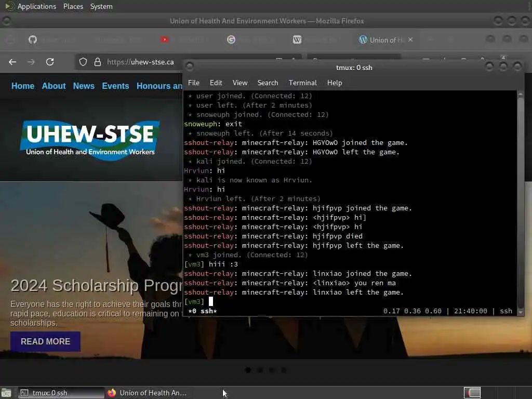Screen dimensions: 532x399
Task: Click the 2024 Scholarship Program heading
Action: pyautogui.click(x=96, y=286)
